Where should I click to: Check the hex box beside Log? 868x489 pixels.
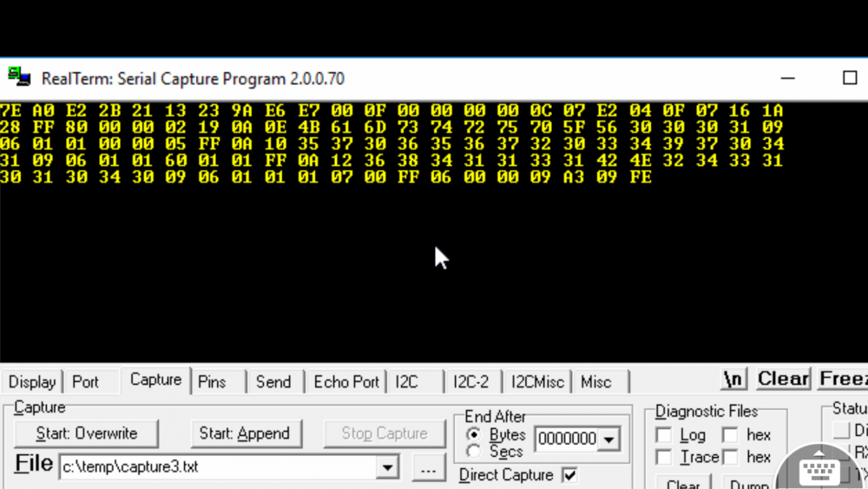(730, 435)
